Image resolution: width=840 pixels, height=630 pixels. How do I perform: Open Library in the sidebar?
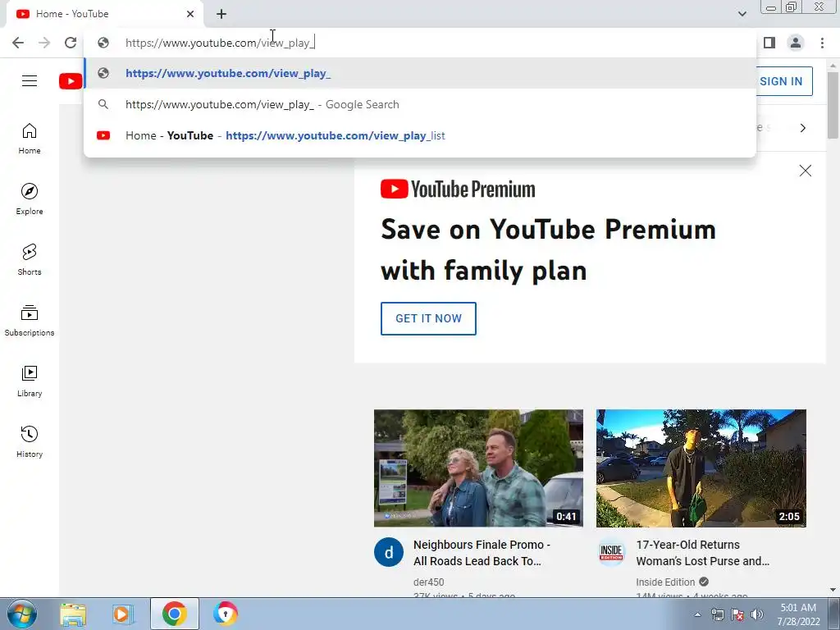click(x=30, y=381)
